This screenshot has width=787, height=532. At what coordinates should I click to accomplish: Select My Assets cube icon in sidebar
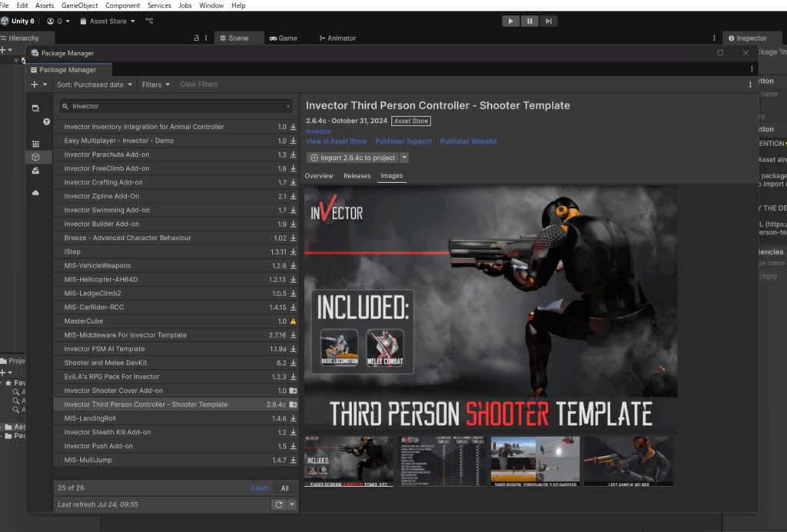click(x=35, y=157)
